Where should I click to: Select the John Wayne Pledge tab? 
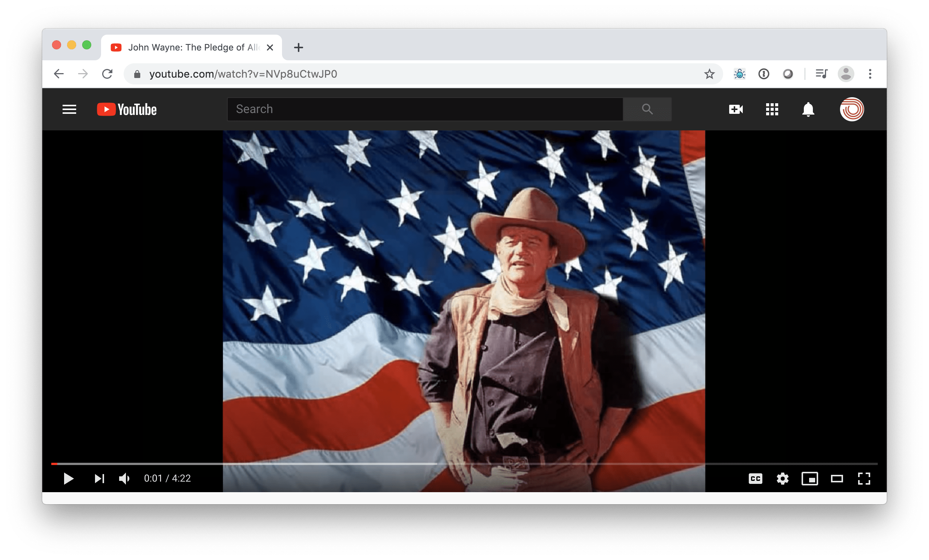click(192, 47)
